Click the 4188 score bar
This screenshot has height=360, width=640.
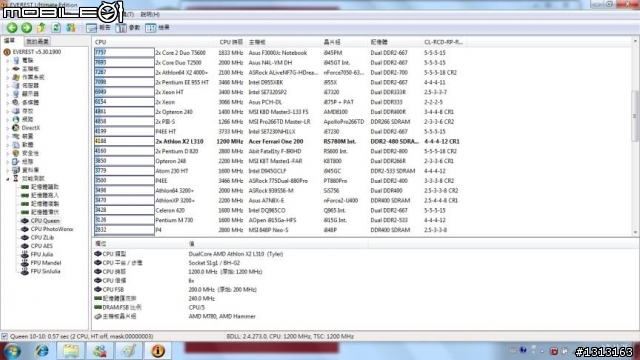[x=124, y=141]
